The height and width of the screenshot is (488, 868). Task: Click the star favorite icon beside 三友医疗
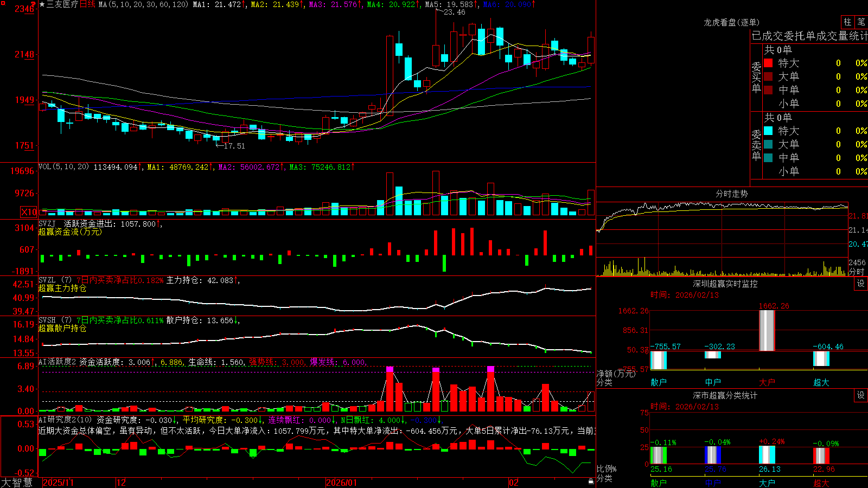[x=42, y=4]
